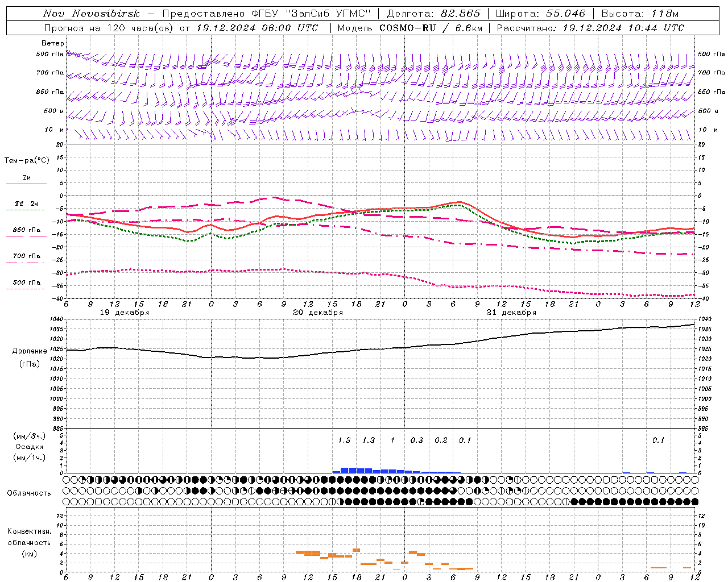
Task: Click the Тем-ра(°C) temperature axis title
Action: click(x=27, y=161)
